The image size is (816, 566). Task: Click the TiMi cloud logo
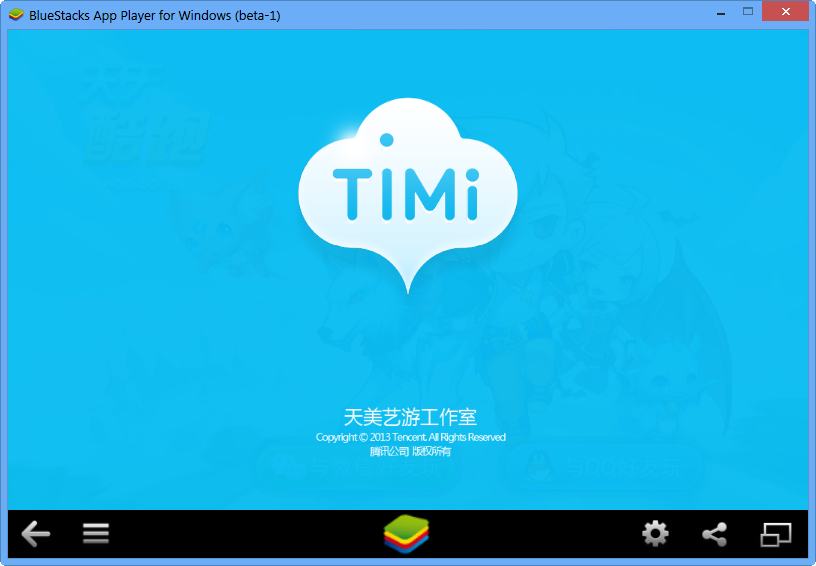408,195
